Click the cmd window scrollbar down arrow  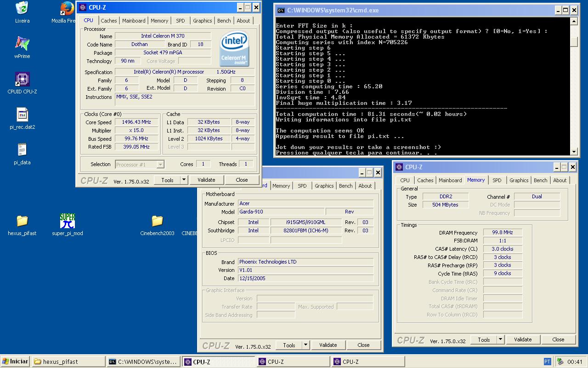(574, 151)
